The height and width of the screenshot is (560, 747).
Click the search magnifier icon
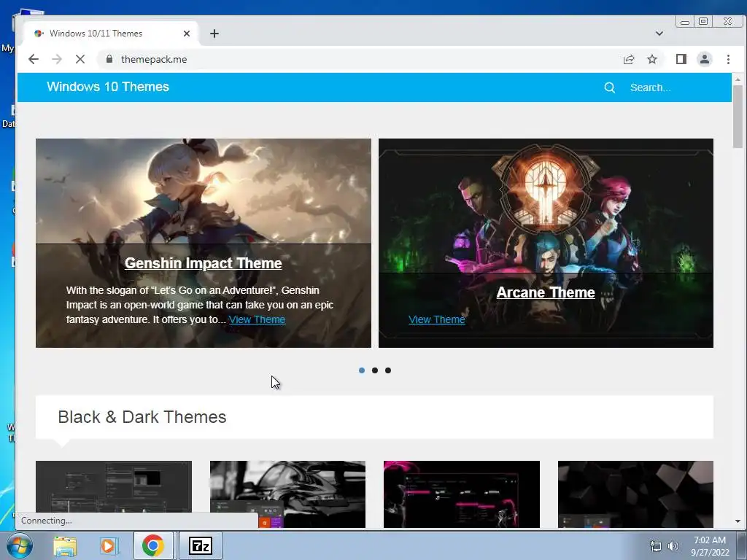(610, 87)
